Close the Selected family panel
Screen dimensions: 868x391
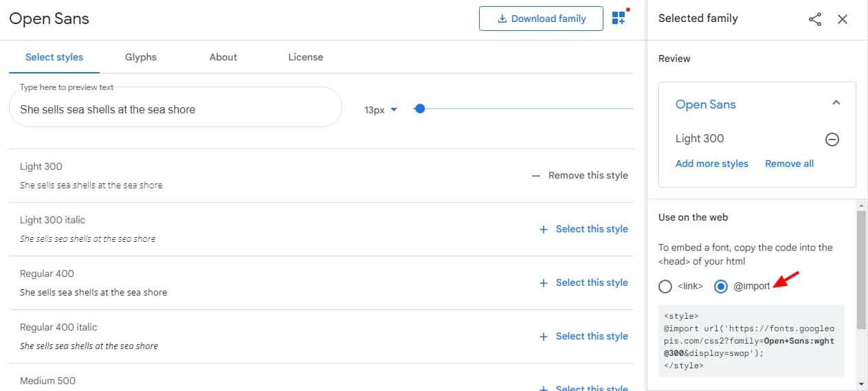tap(843, 19)
